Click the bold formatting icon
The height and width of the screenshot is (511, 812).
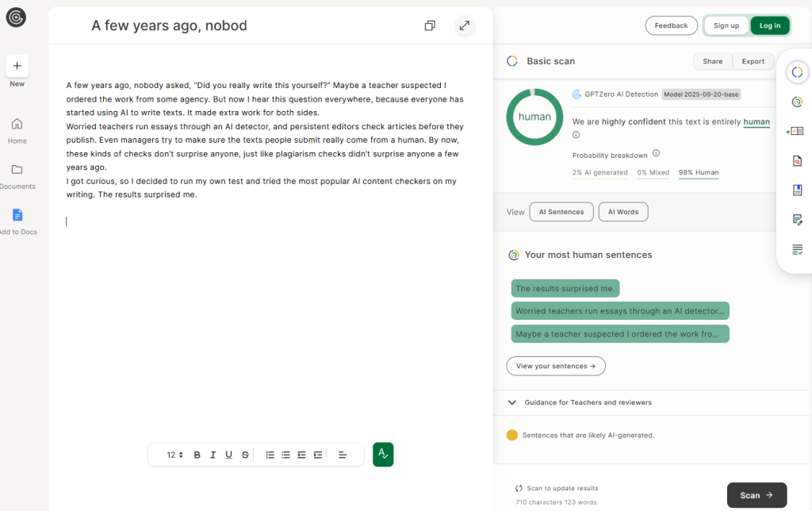[x=197, y=455]
